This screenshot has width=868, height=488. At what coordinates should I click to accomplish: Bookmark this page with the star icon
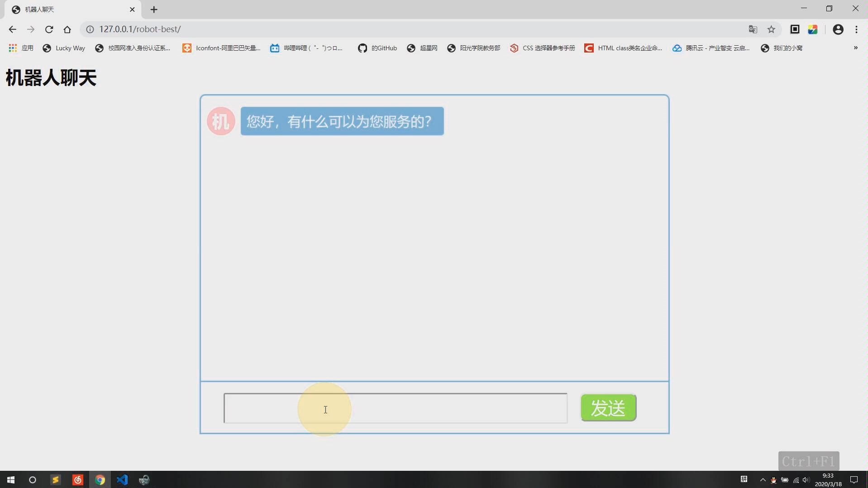tap(771, 29)
